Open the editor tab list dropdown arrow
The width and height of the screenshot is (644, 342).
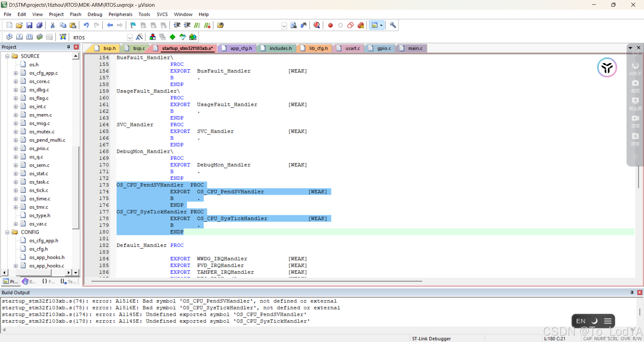630,48
